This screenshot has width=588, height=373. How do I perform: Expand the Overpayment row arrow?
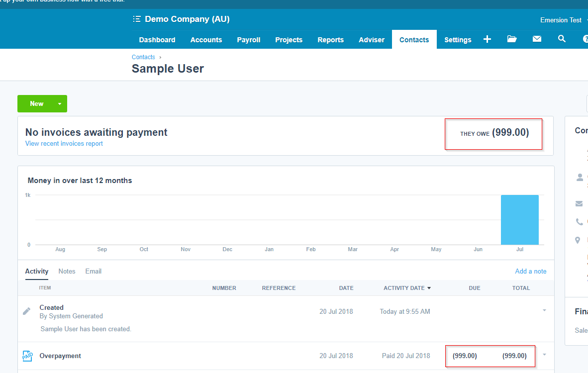click(544, 355)
